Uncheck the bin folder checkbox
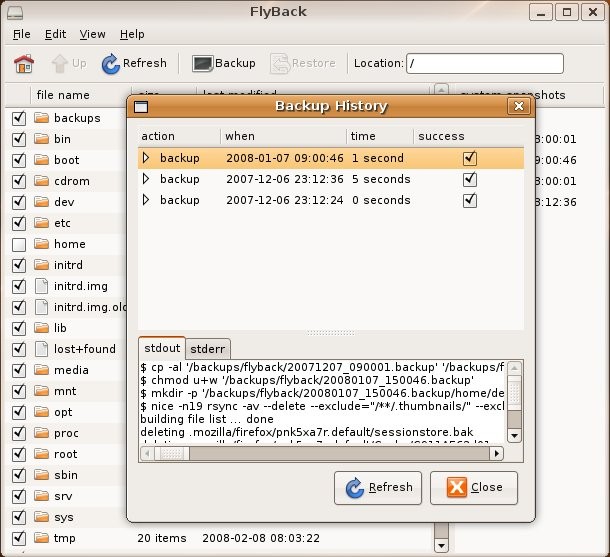The width and height of the screenshot is (610, 557). (x=19, y=139)
